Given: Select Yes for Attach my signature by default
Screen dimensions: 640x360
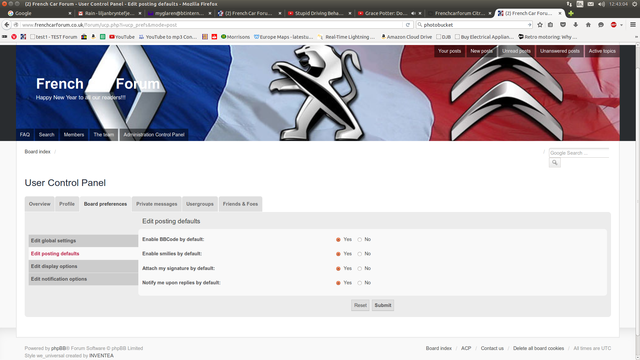Looking at the screenshot, I should pos(338,269).
